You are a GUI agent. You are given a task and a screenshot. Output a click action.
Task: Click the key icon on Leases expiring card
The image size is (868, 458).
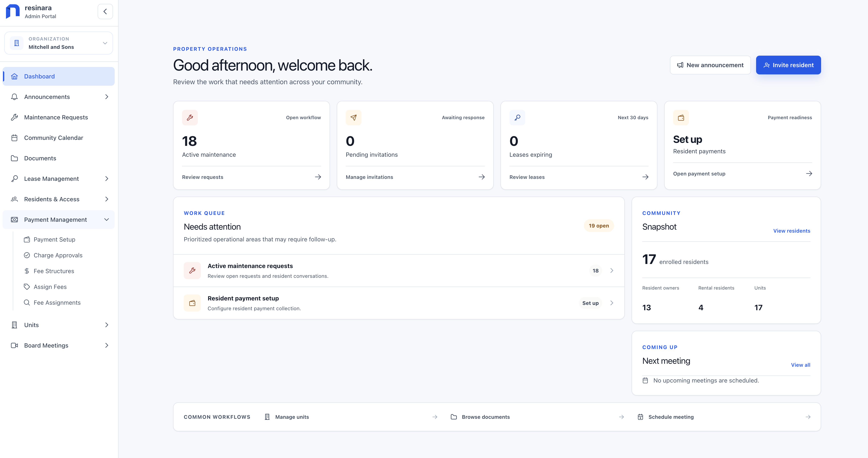click(x=517, y=118)
